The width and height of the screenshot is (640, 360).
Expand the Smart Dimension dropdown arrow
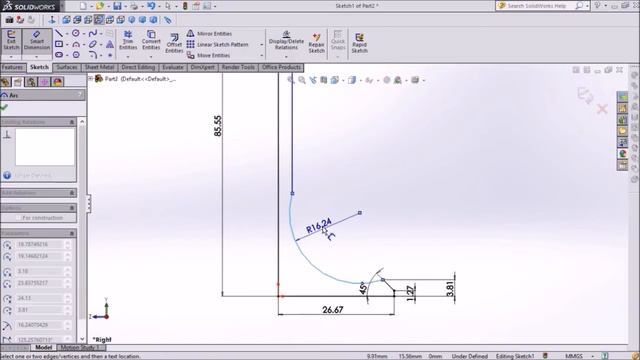coord(37,56)
